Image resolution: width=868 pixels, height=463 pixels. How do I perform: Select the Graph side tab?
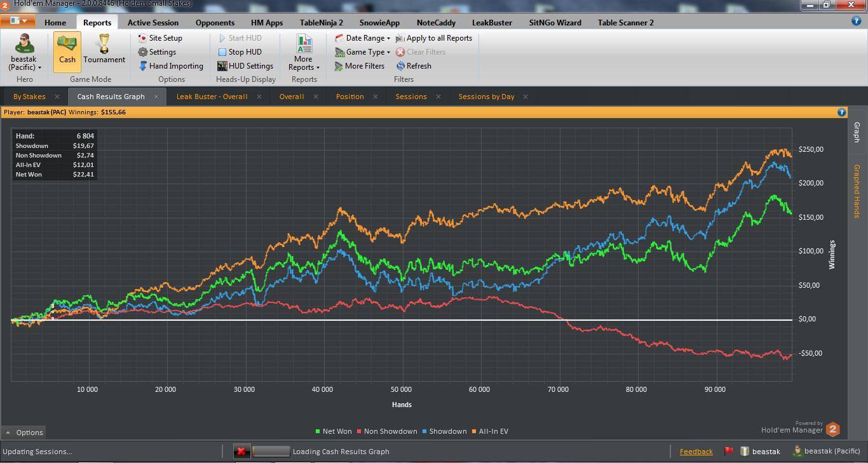pyautogui.click(x=857, y=132)
